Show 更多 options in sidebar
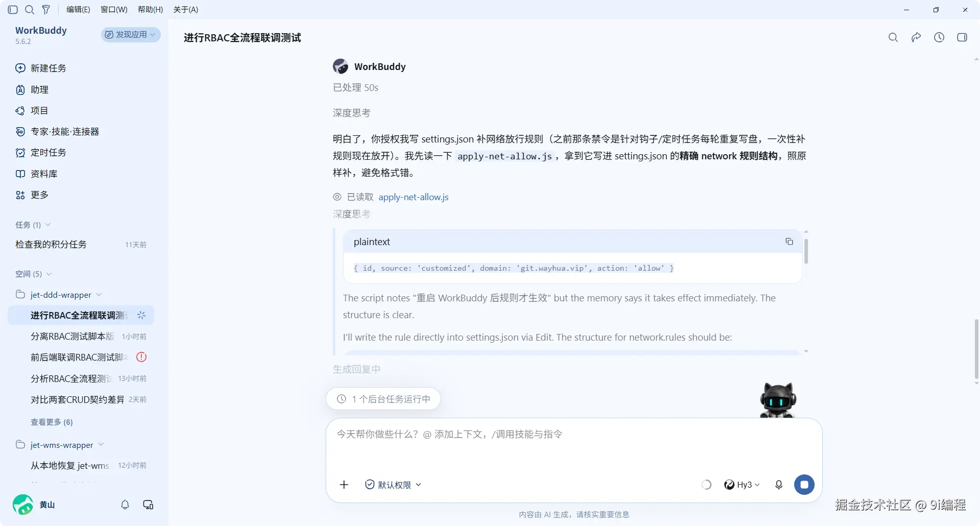This screenshot has width=980, height=526. (32, 195)
